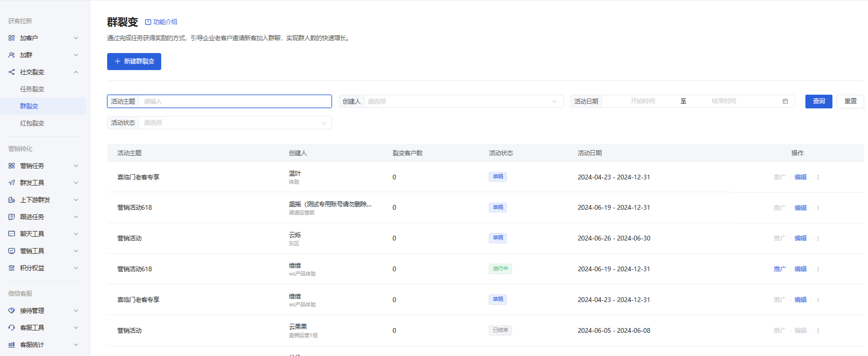Click the 客服工具 headset icon

click(x=11, y=328)
